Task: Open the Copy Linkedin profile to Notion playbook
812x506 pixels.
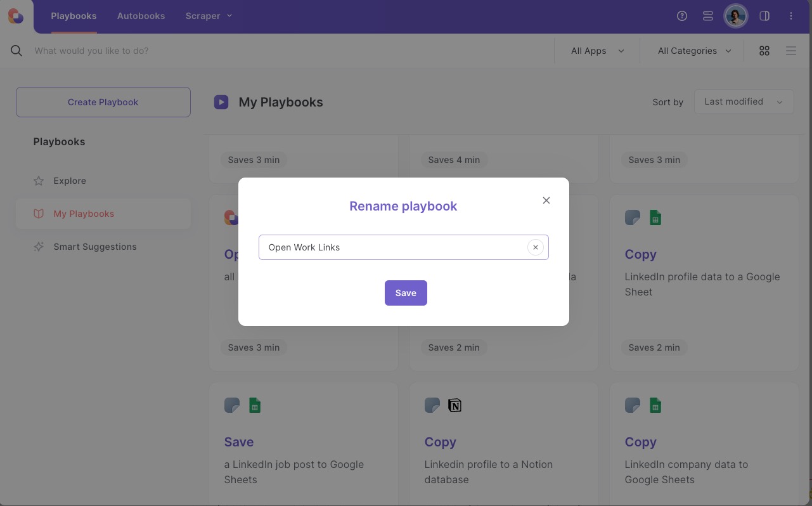Action: pyautogui.click(x=504, y=444)
